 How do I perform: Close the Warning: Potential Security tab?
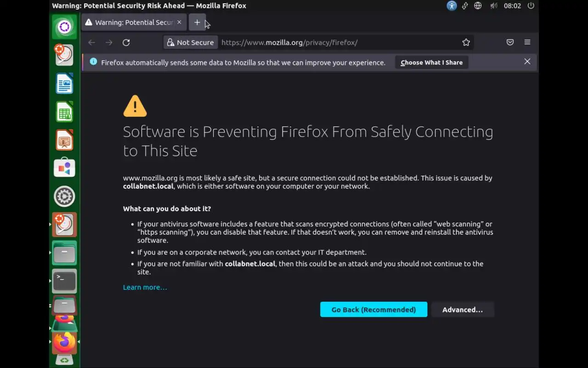pos(179,23)
